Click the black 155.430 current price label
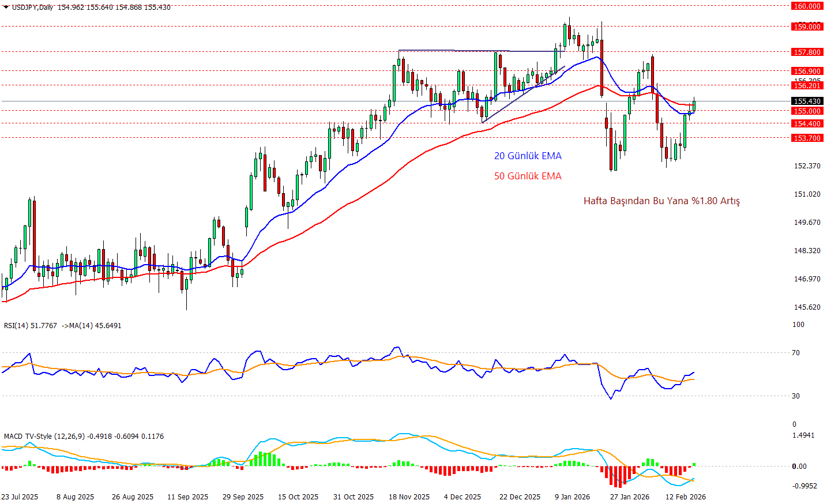Image resolution: width=827 pixels, height=504 pixels. (807, 101)
